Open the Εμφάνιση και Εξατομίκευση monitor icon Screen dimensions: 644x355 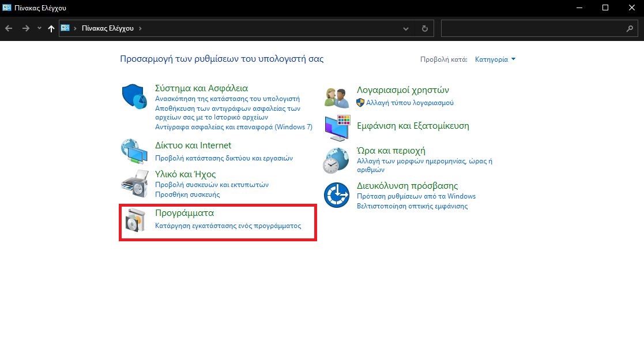pos(337,128)
